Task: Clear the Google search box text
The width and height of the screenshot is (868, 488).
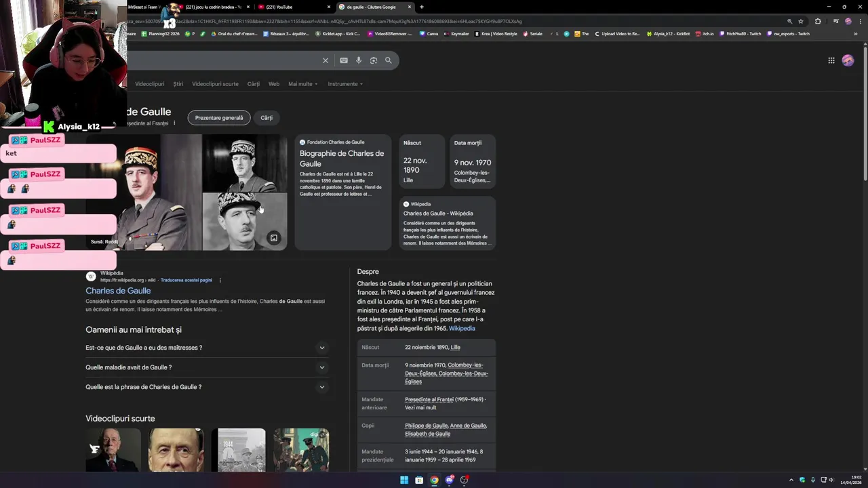Action: click(x=325, y=60)
